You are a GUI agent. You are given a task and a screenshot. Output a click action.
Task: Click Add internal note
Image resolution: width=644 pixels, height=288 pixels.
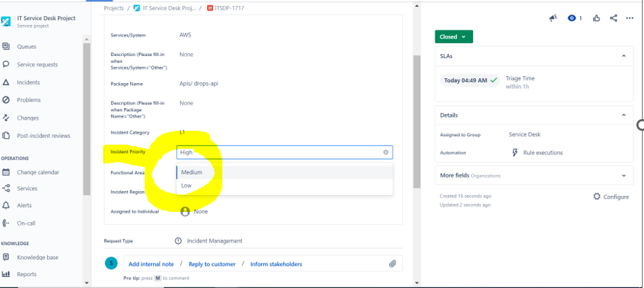[151, 264]
